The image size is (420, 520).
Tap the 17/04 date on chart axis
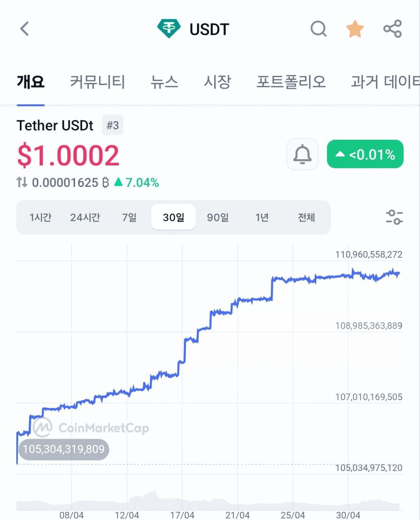pyautogui.click(x=182, y=515)
